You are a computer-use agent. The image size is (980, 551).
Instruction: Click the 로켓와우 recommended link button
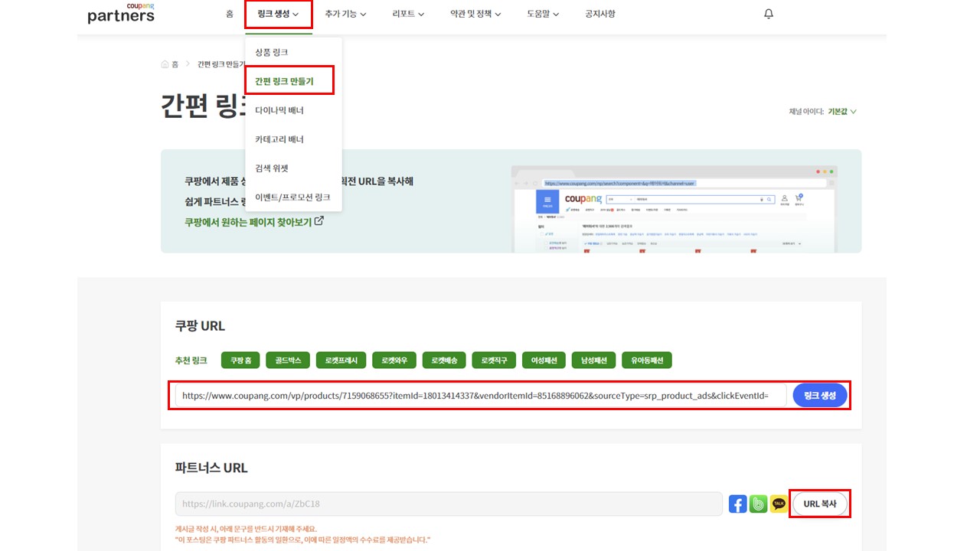point(394,360)
